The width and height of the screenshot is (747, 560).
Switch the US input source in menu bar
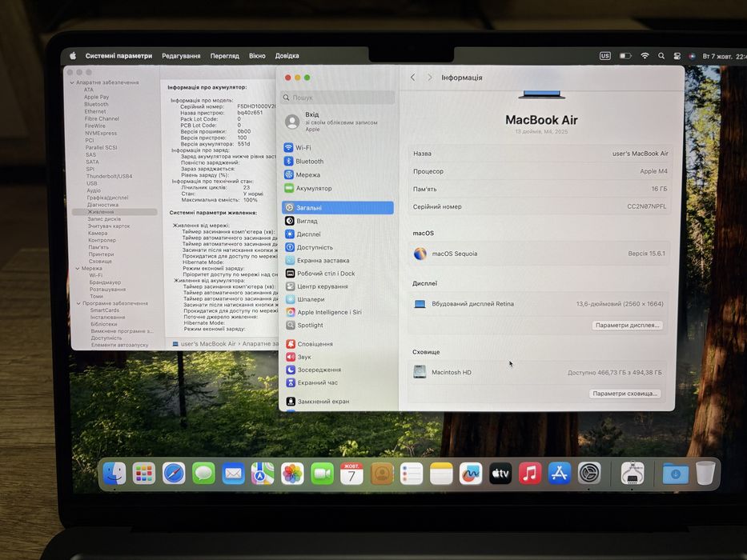coord(605,56)
